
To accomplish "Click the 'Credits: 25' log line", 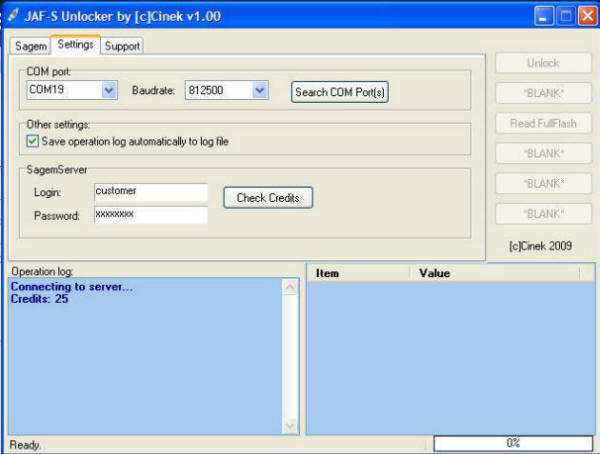I will click(x=39, y=299).
